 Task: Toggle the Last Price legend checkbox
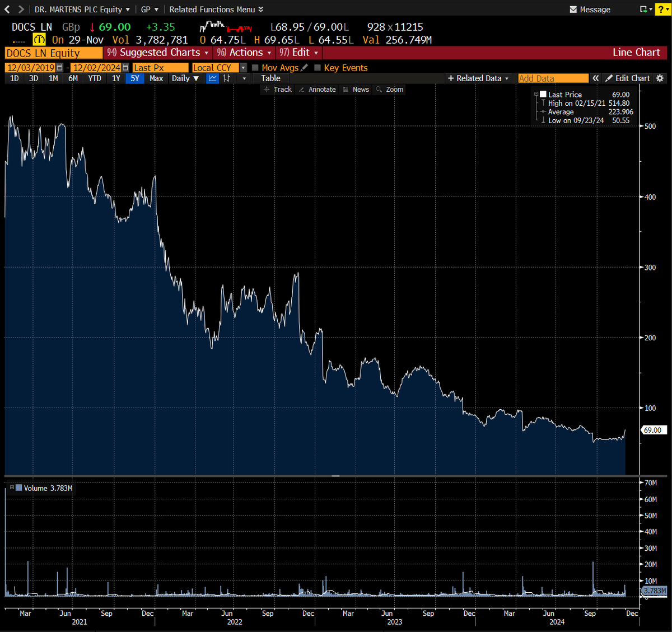click(542, 94)
